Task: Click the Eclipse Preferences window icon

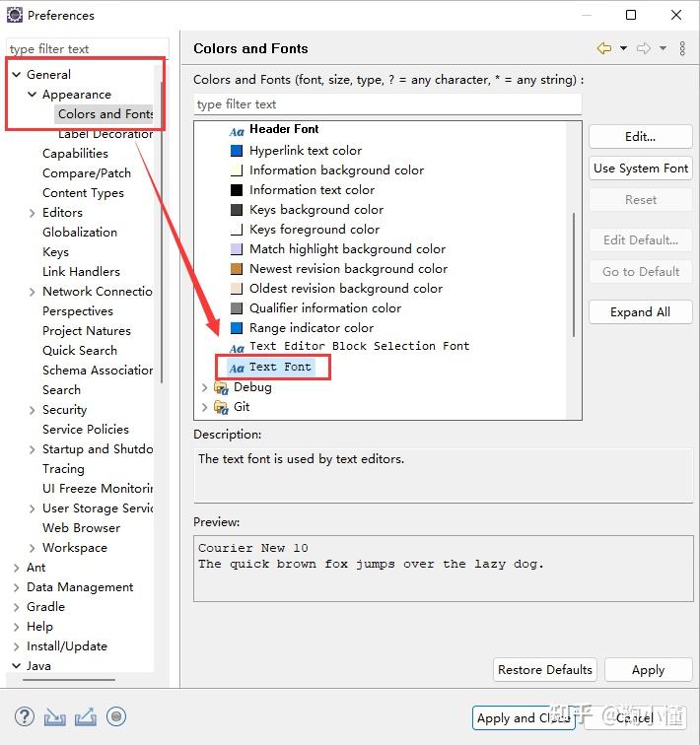Action: tap(15, 15)
